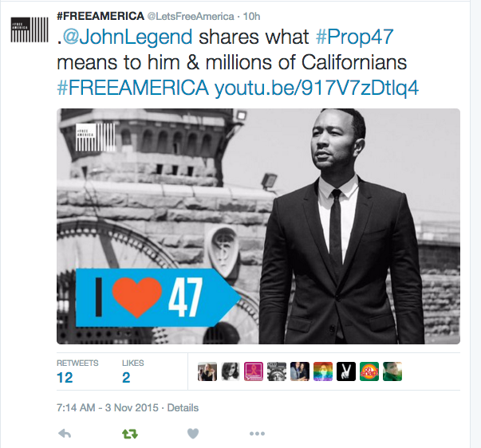Click the peace hand sign avatar
This screenshot has height=448, width=481.
(x=346, y=371)
